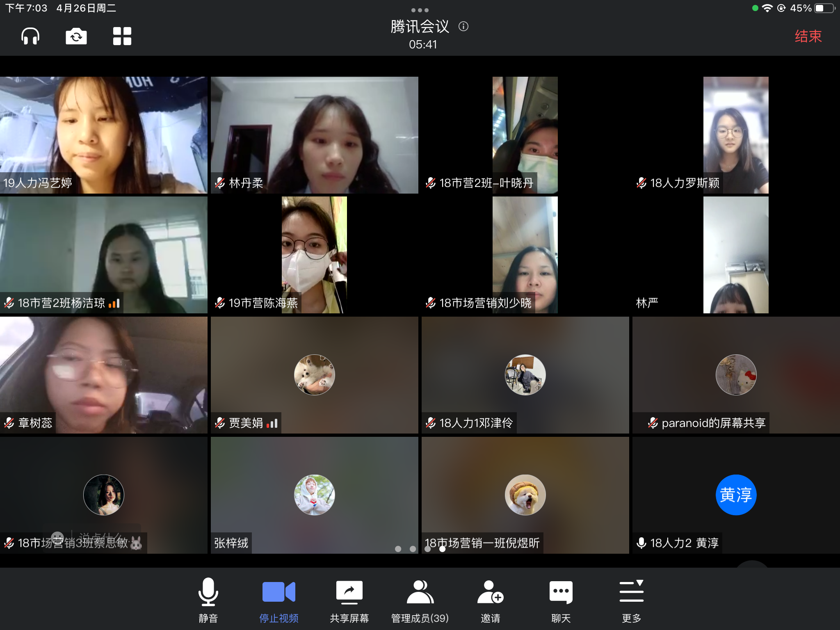840x630 pixels.
Task: Click signal bars beside 18市营2班杨洁琼
Action: pyautogui.click(x=114, y=304)
